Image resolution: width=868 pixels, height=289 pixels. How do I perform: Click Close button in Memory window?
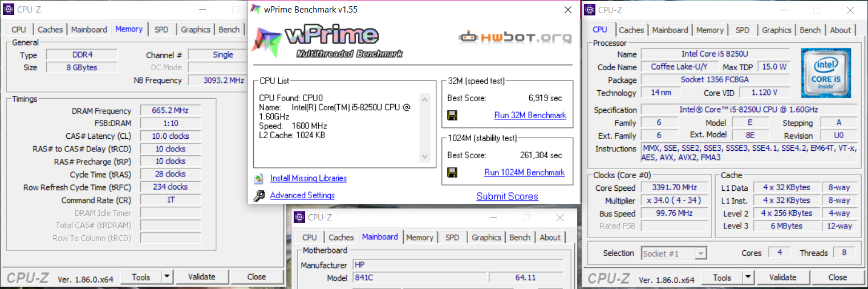click(x=257, y=277)
